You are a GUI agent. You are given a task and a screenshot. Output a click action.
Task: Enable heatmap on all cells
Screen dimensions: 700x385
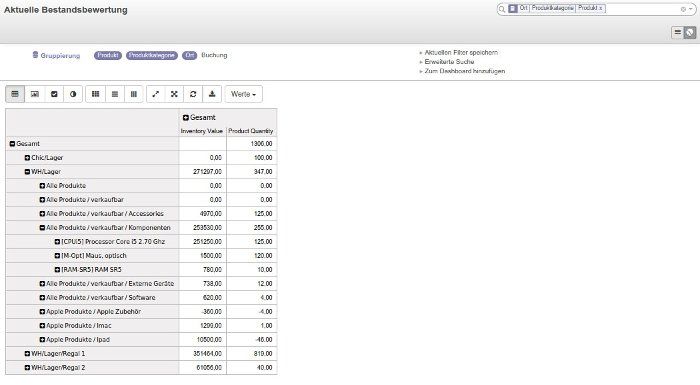[x=96, y=94]
